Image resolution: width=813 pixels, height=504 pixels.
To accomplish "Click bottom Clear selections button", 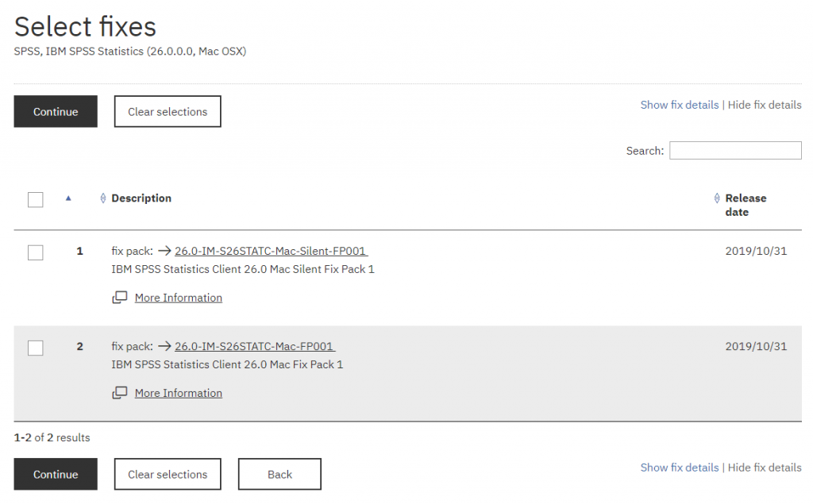I will tap(168, 475).
